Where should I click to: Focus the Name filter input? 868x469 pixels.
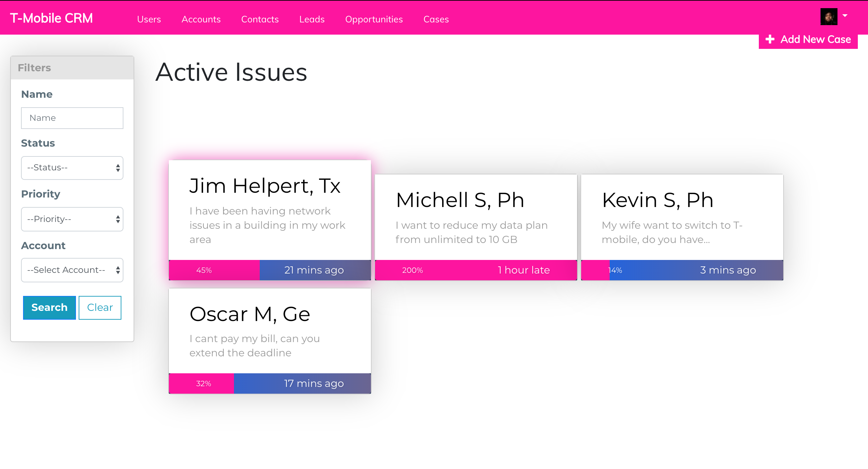tap(72, 118)
